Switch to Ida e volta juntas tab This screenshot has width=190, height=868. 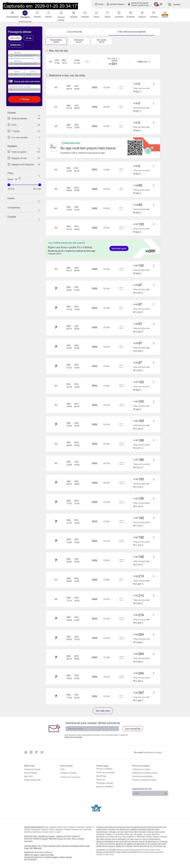click(x=74, y=32)
